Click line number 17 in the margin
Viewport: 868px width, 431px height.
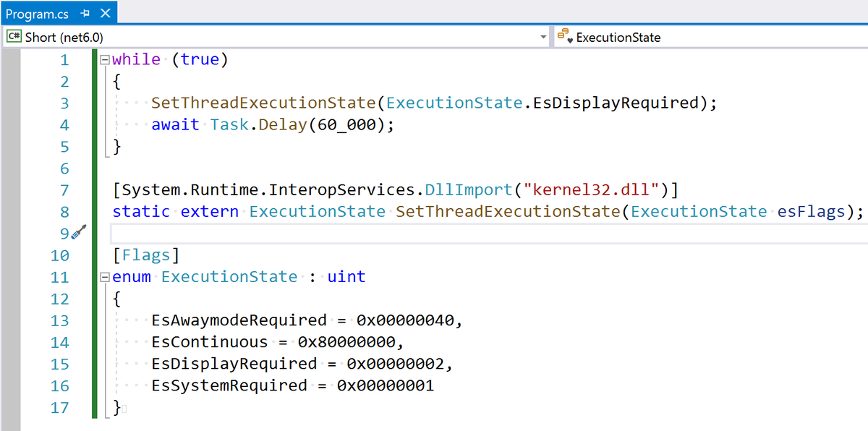pos(60,408)
